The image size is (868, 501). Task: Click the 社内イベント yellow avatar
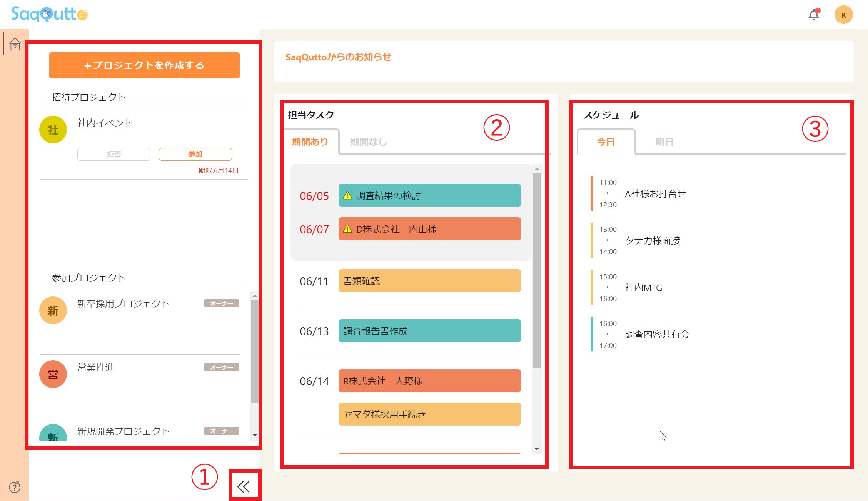(x=53, y=130)
